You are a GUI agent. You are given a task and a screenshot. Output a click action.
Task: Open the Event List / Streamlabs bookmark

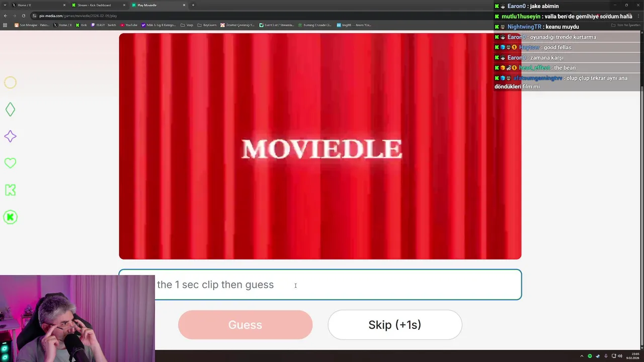pyautogui.click(x=276, y=25)
